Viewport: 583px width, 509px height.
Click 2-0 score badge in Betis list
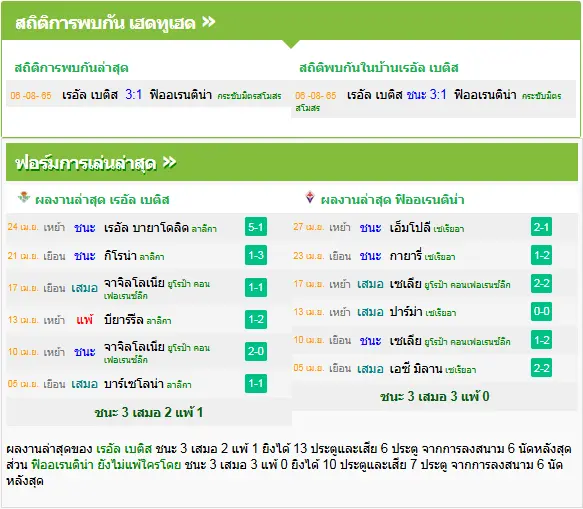click(x=256, y=351)
